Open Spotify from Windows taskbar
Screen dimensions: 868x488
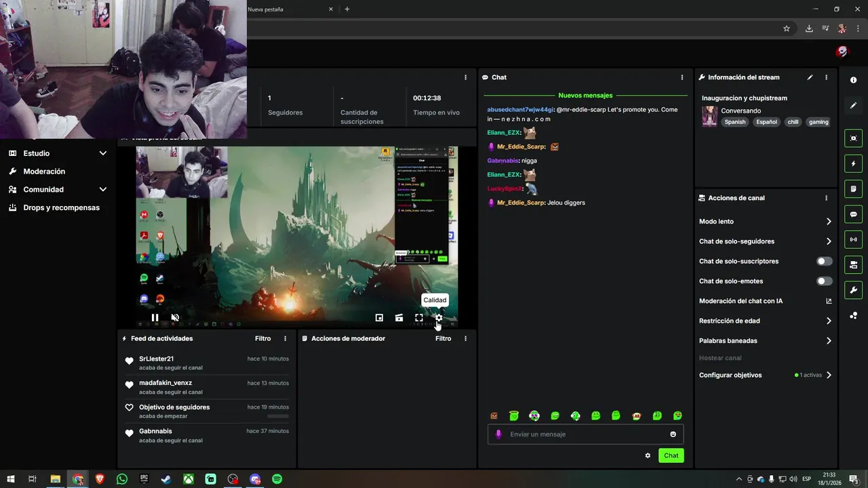pyautogui.click(x=277, y=479)
